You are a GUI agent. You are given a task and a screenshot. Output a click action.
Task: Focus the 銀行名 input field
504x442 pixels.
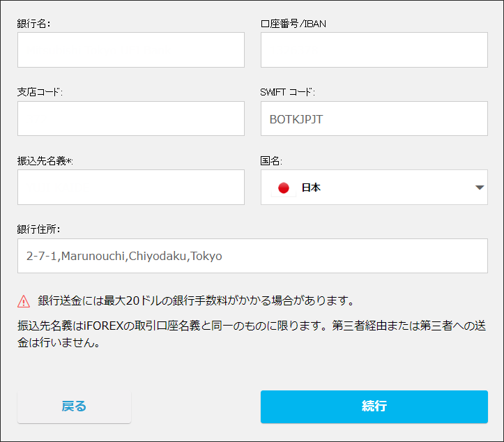(130, 49)
